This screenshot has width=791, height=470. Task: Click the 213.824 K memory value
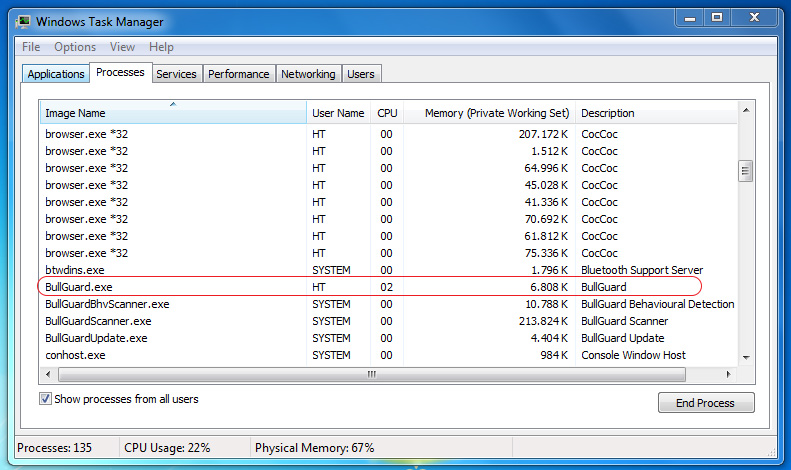point(543,321)
